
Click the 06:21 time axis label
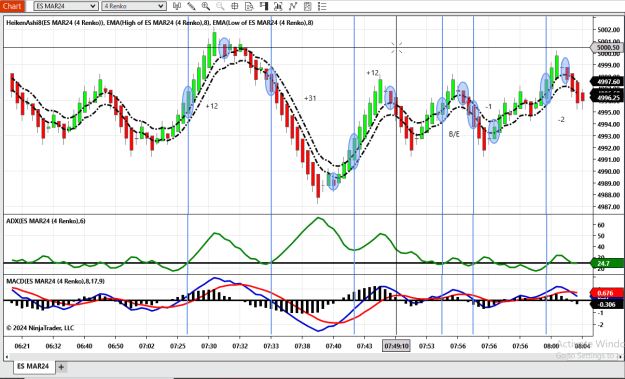(x=22, y=346)
